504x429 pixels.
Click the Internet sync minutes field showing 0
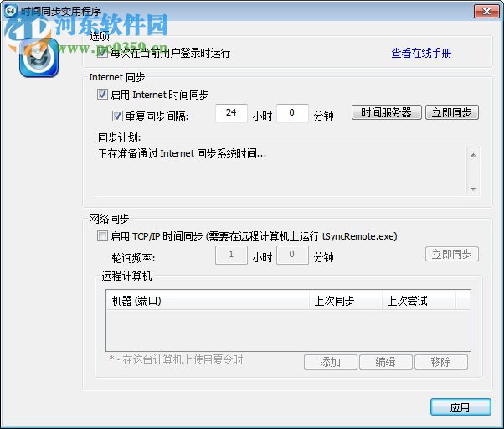coord(292,113)
